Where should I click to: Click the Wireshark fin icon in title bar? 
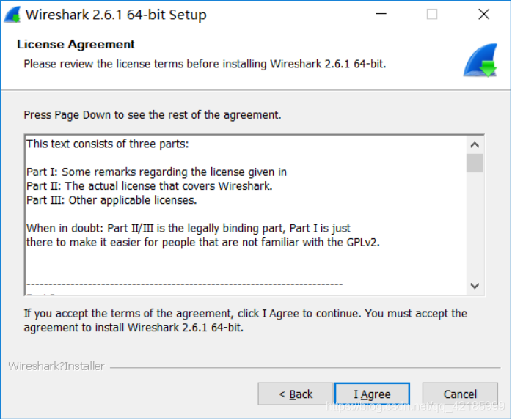tap(12, 15)
